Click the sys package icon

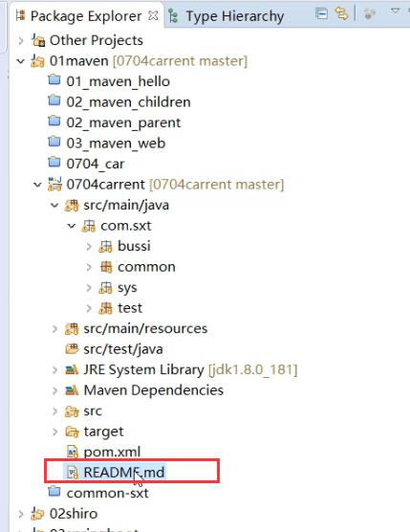coord(105,288)
